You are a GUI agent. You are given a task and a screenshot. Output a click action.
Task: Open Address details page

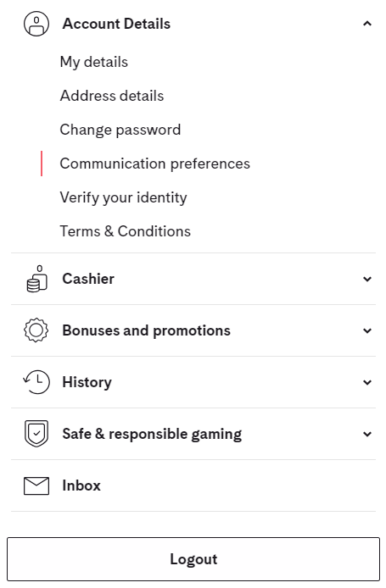tap(112, 96)
